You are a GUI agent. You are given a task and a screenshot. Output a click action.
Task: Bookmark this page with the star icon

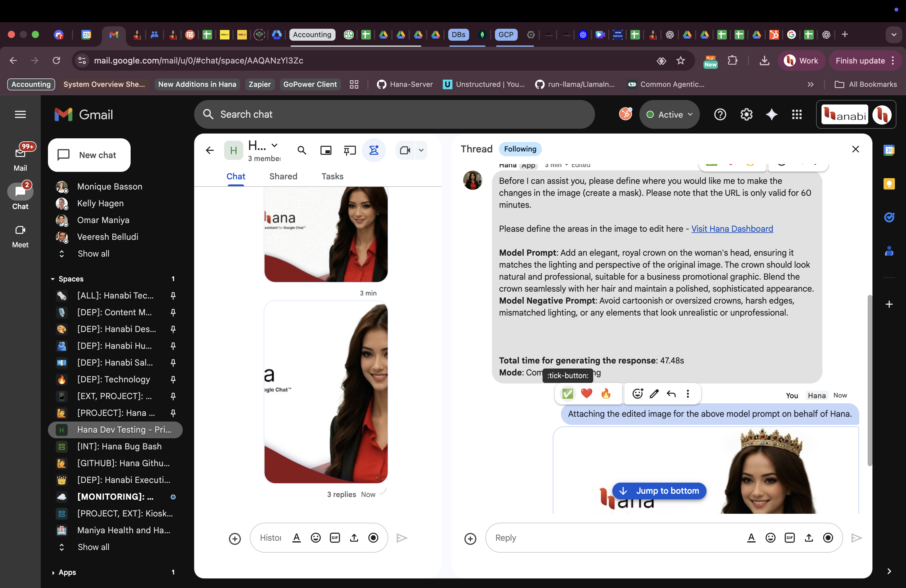tap(681, 60)
